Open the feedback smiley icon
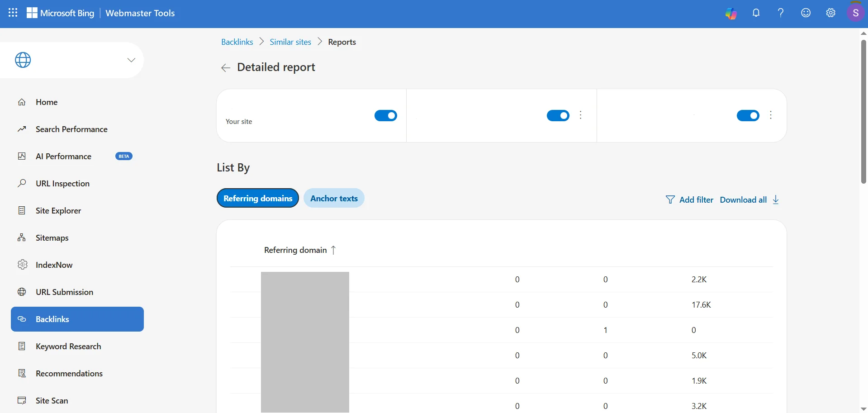This screenshot has height=413, width=868. point(806,13)
